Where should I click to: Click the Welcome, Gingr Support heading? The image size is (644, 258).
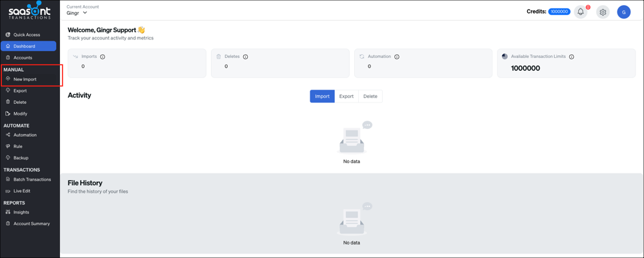click(x=106, y=30)
